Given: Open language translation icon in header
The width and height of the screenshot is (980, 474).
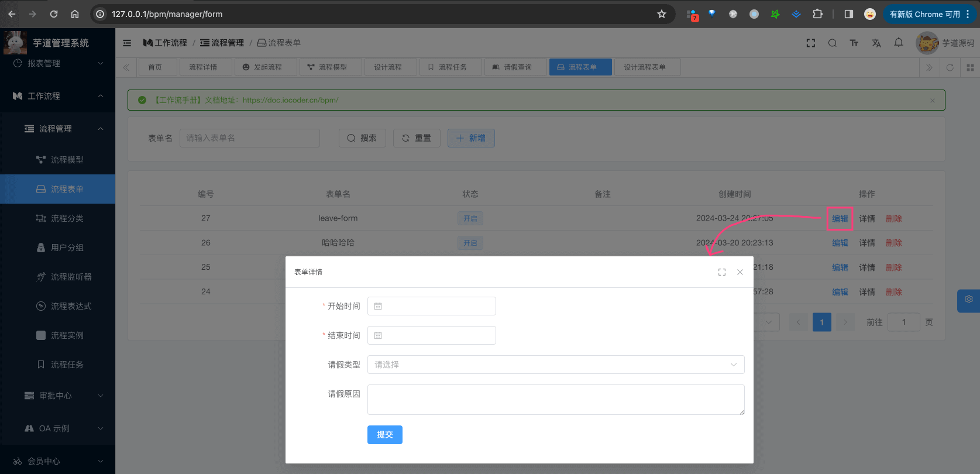Looking at the screenshot, I should click(876, 43).
